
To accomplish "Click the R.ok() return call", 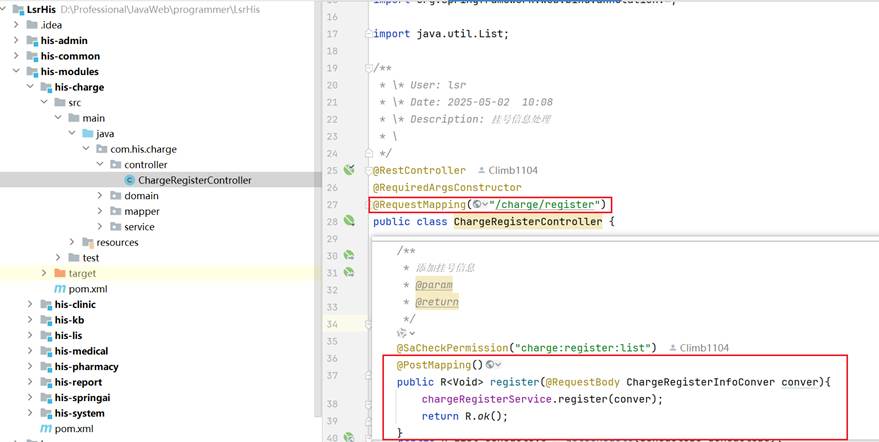I will 486,416.
